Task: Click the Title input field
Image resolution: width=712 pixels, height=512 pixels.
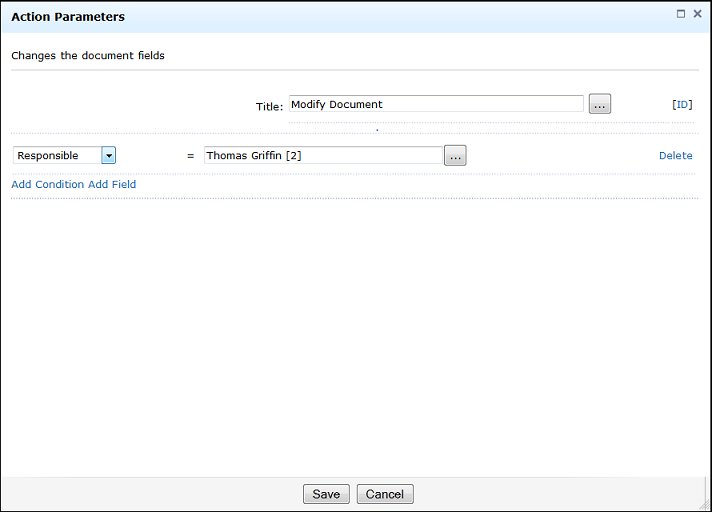Action: point(436,104)
